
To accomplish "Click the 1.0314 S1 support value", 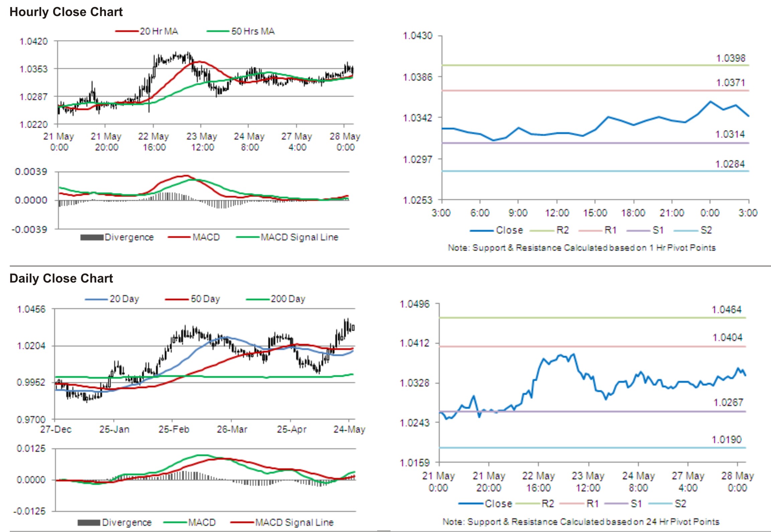I will coord(730,134).
